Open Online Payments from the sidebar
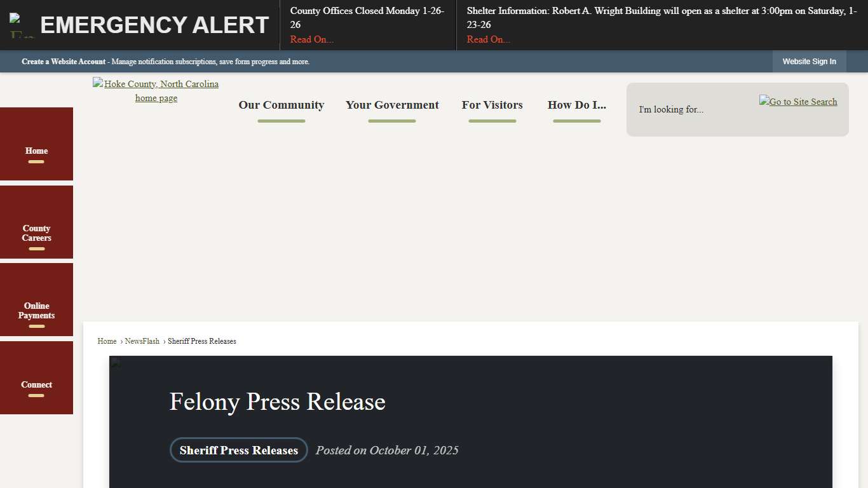The image size is (868, 488). (x=36, y=311)
